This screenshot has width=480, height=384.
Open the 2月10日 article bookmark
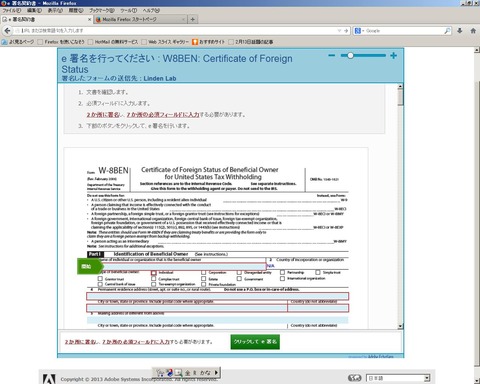pos(251,42)
